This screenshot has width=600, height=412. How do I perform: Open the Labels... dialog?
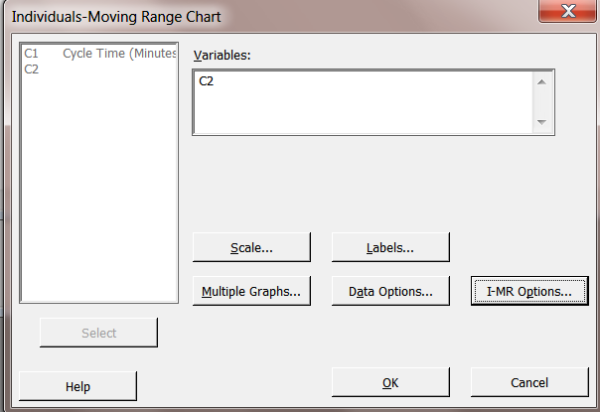(x=390, y=247)
